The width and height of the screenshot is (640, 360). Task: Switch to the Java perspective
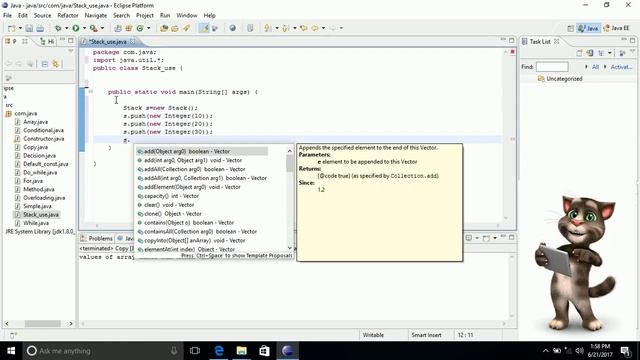click(x=588, y=28)
